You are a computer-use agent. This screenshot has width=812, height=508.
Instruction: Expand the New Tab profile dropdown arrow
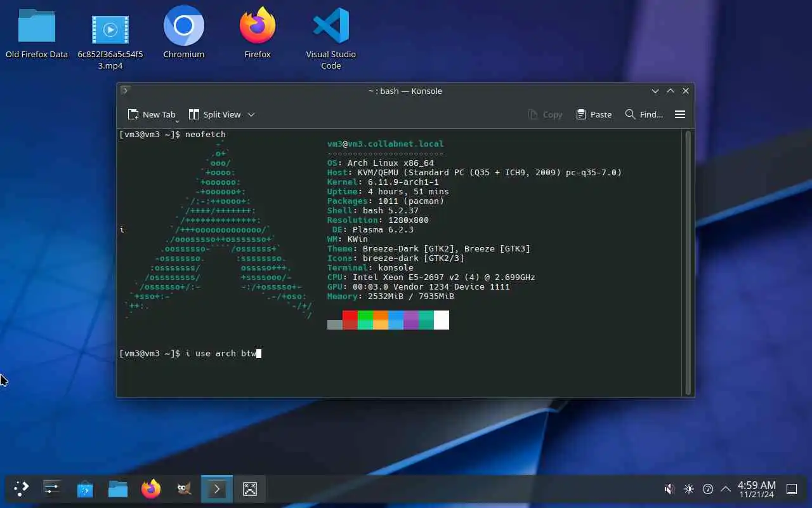(177, 121)
